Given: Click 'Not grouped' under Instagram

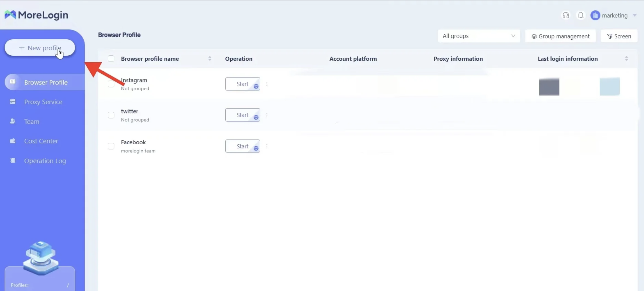Looking at the screenshot, I should 135,88.
